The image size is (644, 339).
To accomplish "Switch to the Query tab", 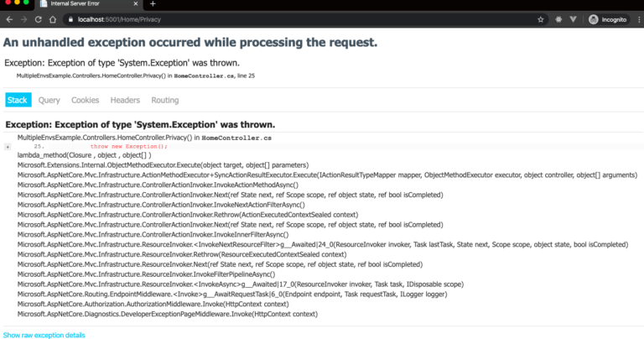I will pyautogui.click(x=49, y=100).
